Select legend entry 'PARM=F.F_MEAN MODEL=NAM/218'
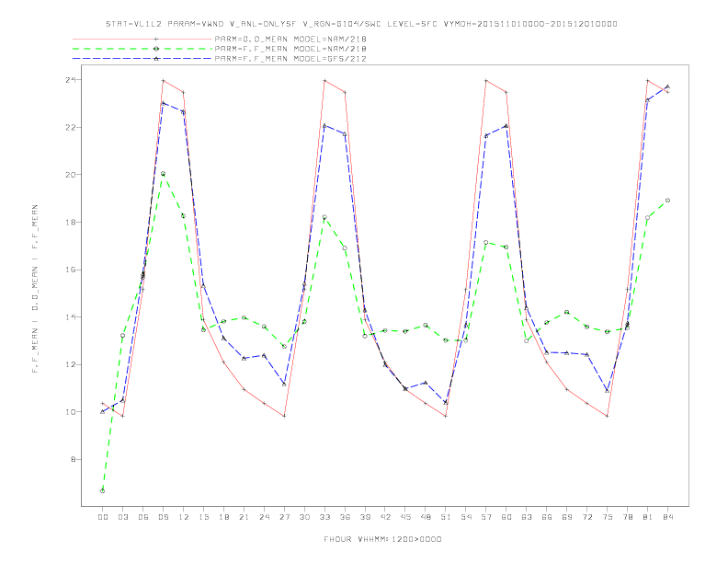Screen dimensions: 728x563 (x=290, y=49)
